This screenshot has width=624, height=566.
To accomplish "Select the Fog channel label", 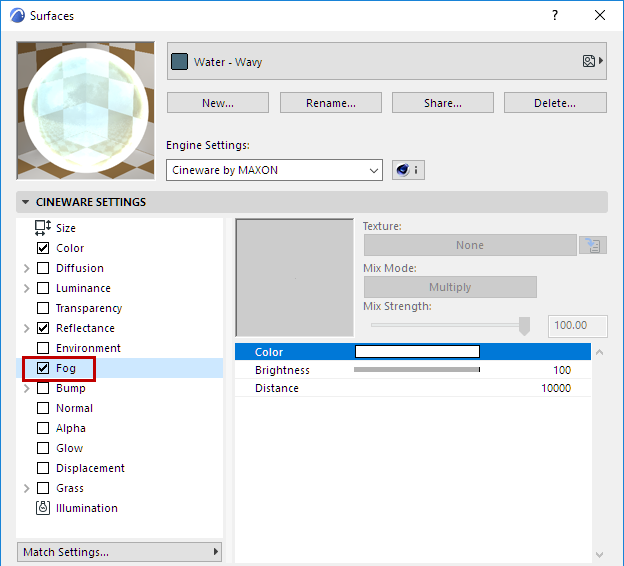I will pos(66,368).
